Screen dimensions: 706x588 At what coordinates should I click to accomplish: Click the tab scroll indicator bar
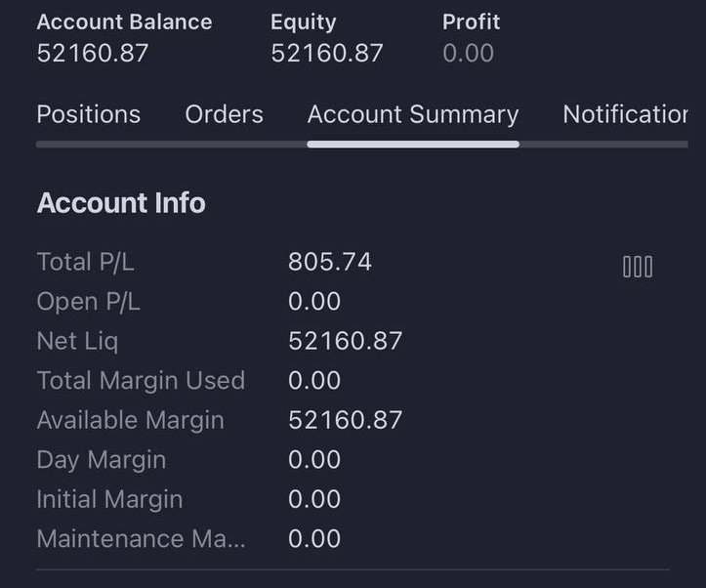click(362, 145)
